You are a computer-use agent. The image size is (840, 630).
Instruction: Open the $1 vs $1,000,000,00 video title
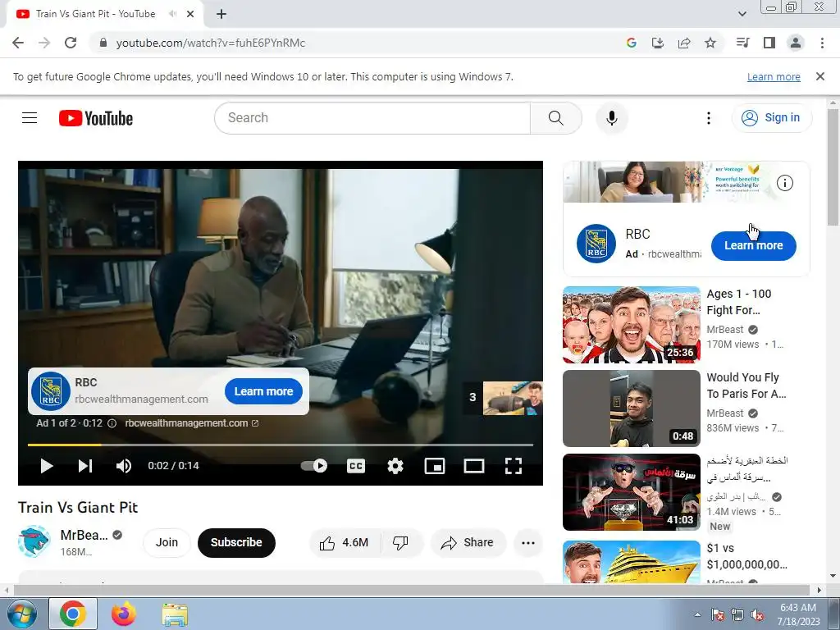(x=746, y=556)
